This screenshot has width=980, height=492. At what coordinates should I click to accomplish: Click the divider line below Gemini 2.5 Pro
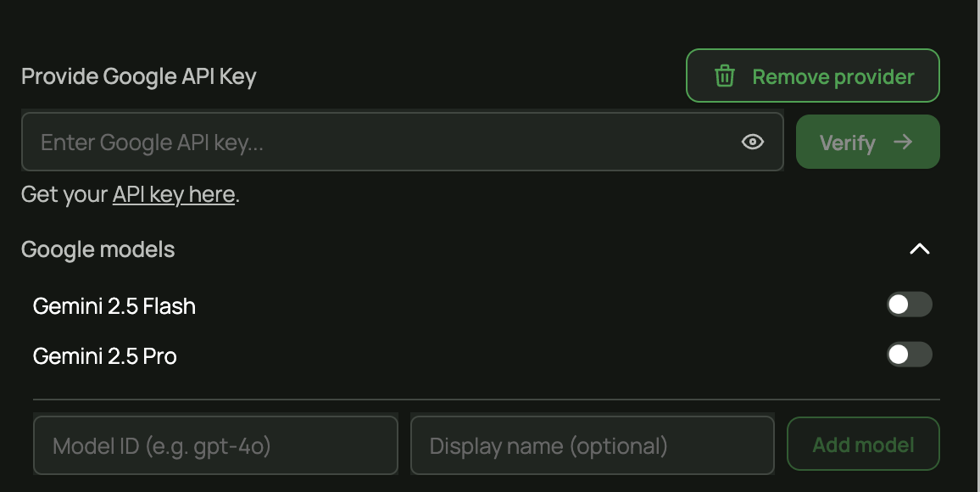pos(486,399)
